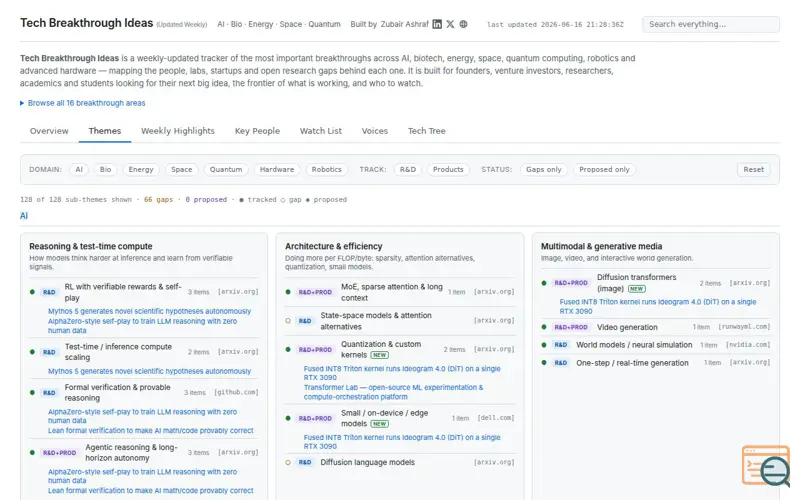Open the Video generation row
Image resolution: width=800 pixels, height=500 pixels.
pos(656,327)
